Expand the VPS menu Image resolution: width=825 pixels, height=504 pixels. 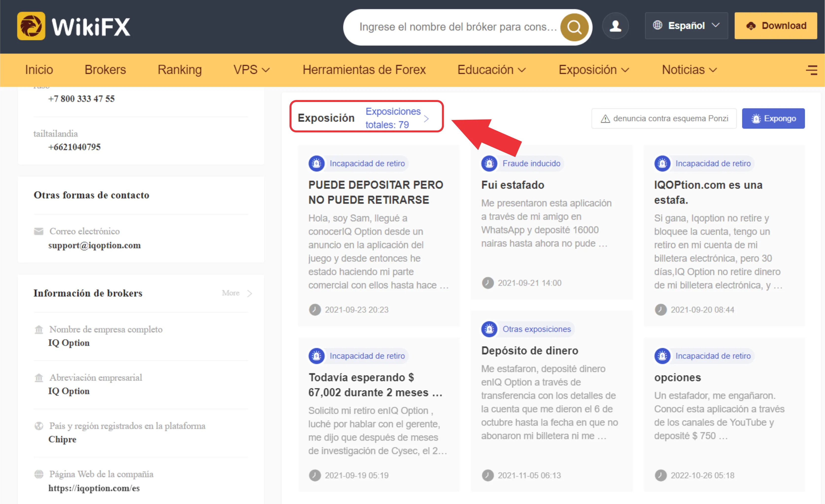(x=251, y=70)
